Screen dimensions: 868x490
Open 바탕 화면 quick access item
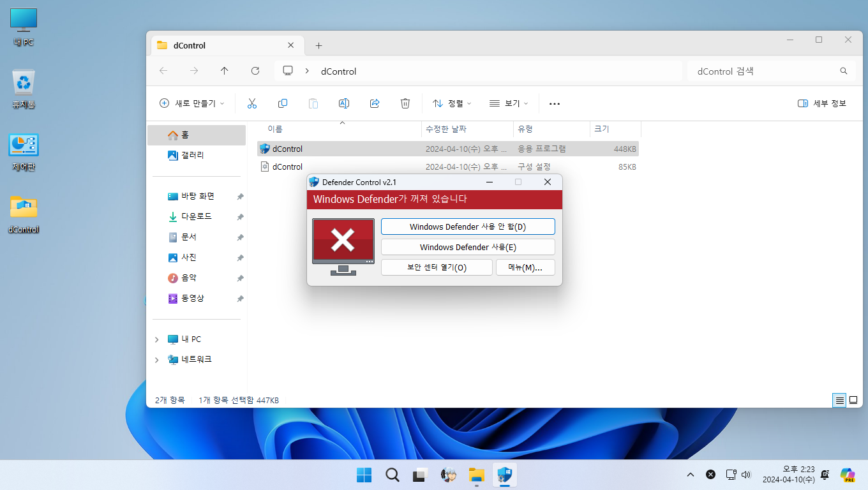(x=197, y=197)
